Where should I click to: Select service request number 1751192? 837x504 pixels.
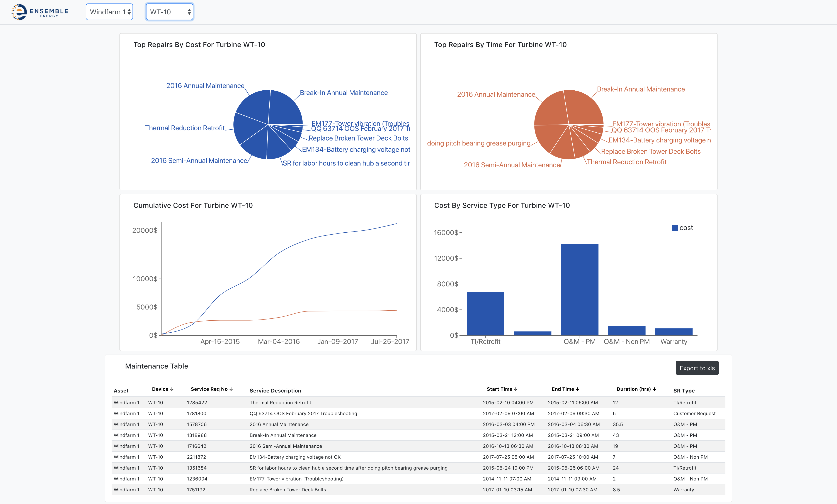(196, 489)
